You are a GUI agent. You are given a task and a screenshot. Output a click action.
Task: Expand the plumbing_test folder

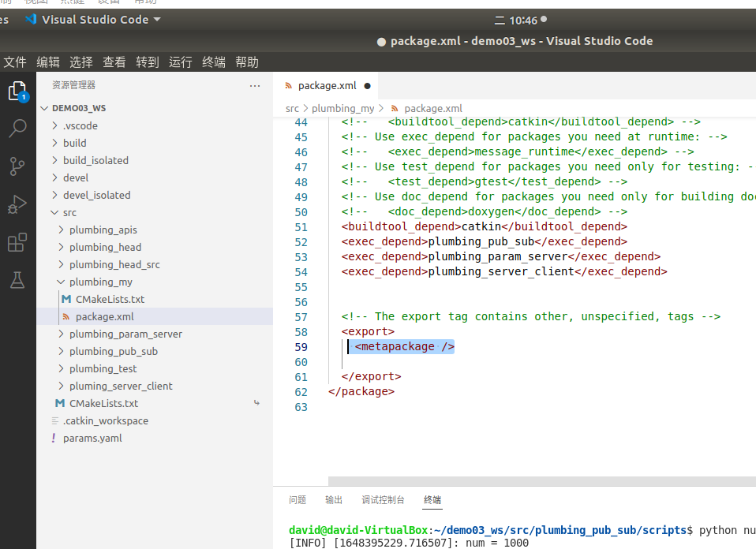[x=61, y=368]
